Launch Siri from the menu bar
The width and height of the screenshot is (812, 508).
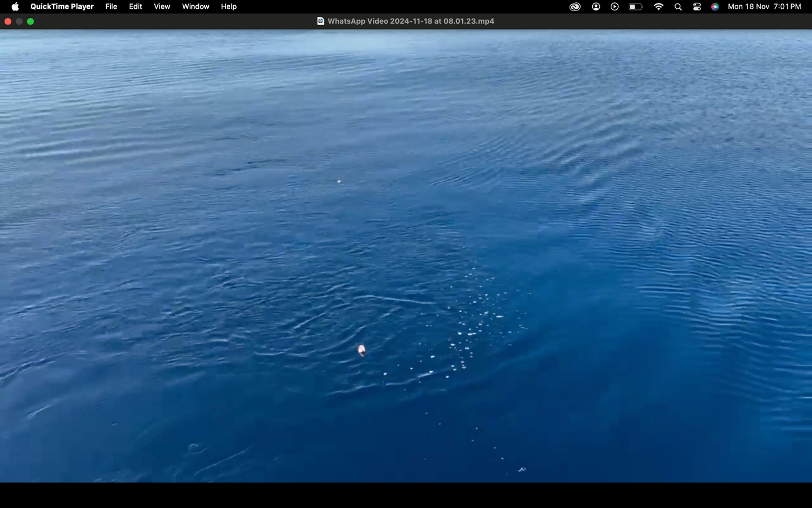pyautogui.click(x=715, y=6)
